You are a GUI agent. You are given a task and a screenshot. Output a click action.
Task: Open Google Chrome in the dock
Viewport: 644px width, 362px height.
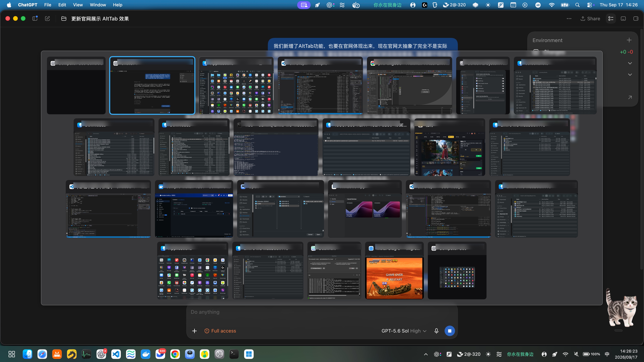[175, 354]
